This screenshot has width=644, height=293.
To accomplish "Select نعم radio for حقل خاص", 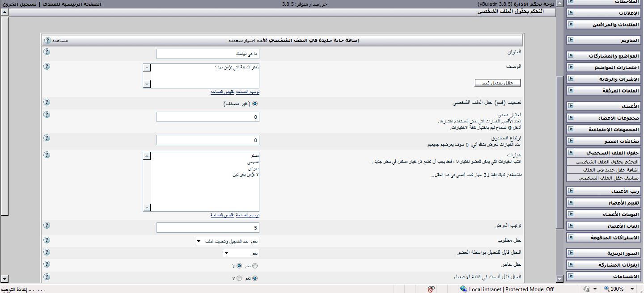I will pyautogui.click(x=255, y=266).
